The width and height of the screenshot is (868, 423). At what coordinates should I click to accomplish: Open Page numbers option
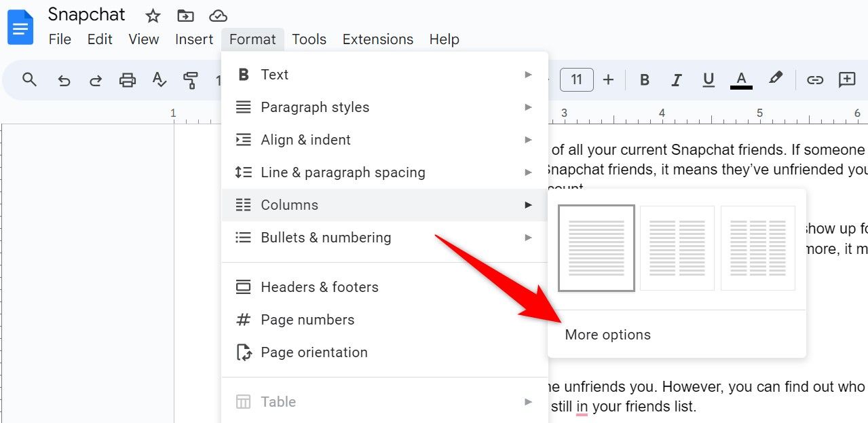(x=385, y=320)
